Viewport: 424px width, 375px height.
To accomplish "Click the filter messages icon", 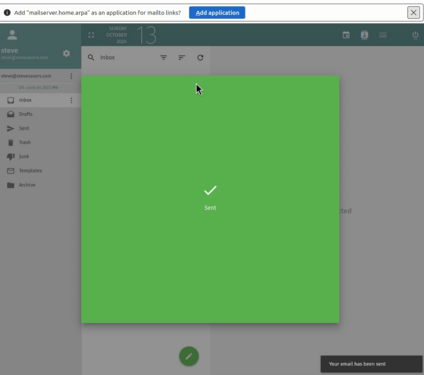I will tap(163, 58).
